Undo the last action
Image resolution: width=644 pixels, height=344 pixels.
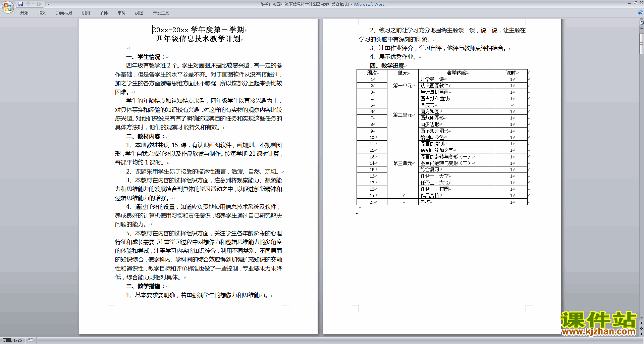(x=28, y=4)
